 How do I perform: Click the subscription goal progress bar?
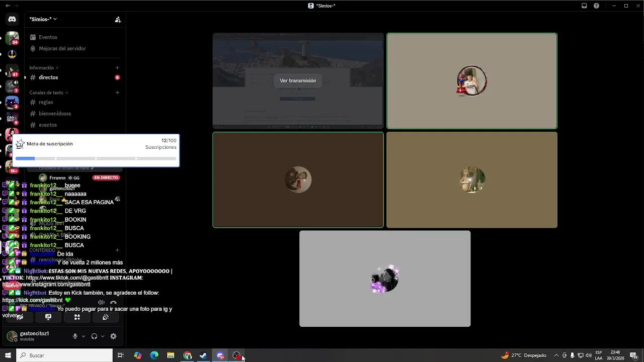96,158
